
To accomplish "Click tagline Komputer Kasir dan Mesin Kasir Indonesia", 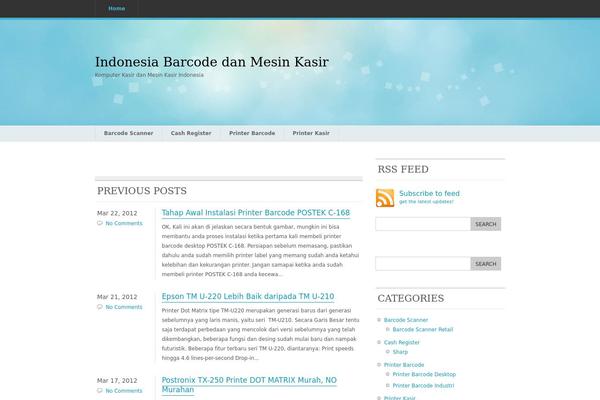I will click(x=149, y=75).
